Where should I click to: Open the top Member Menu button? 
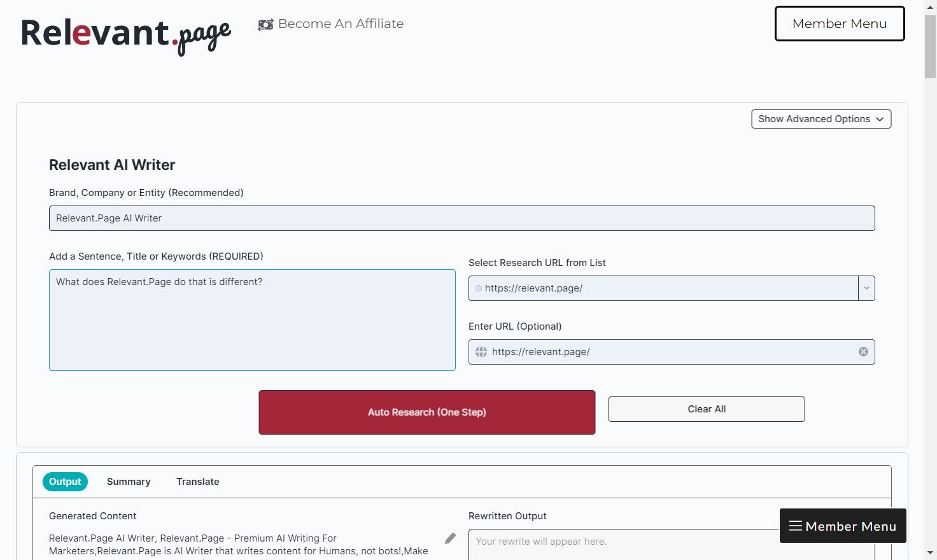pos(840,24)
